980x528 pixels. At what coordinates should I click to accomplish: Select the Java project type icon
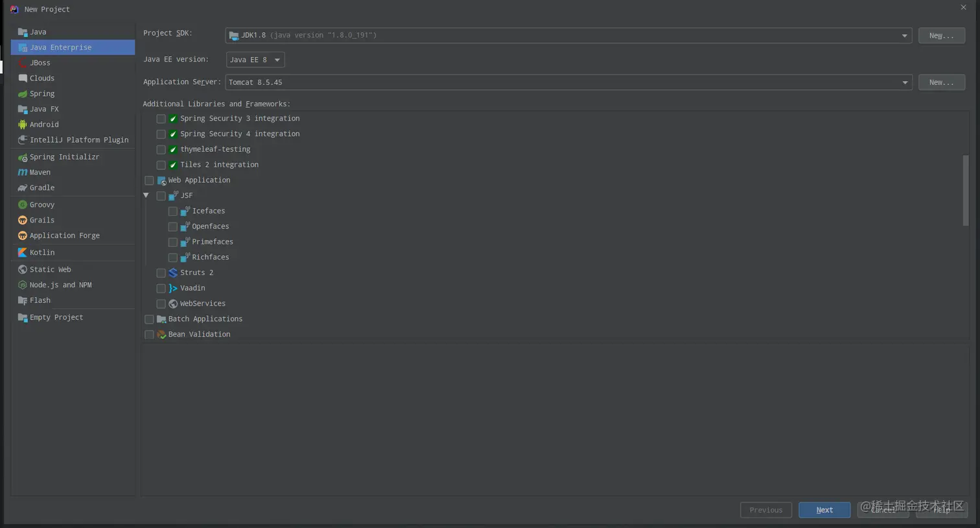pos(23,32)
